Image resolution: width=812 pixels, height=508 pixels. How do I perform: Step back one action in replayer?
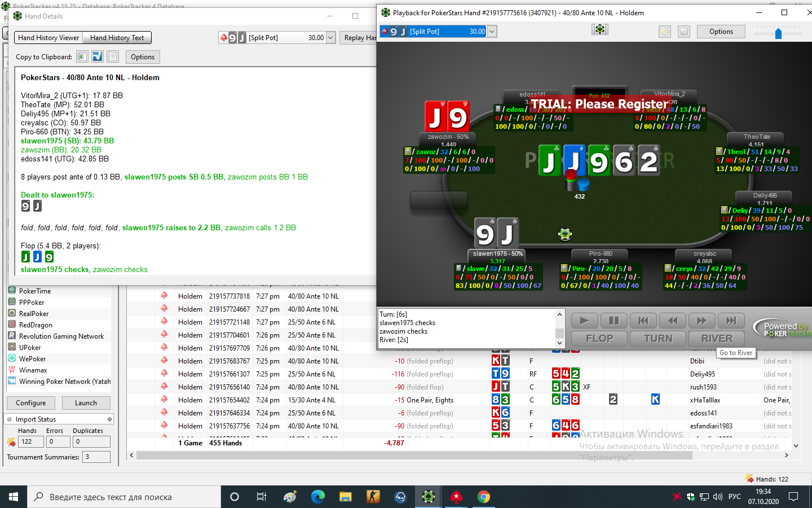click(x=673, y=321)
